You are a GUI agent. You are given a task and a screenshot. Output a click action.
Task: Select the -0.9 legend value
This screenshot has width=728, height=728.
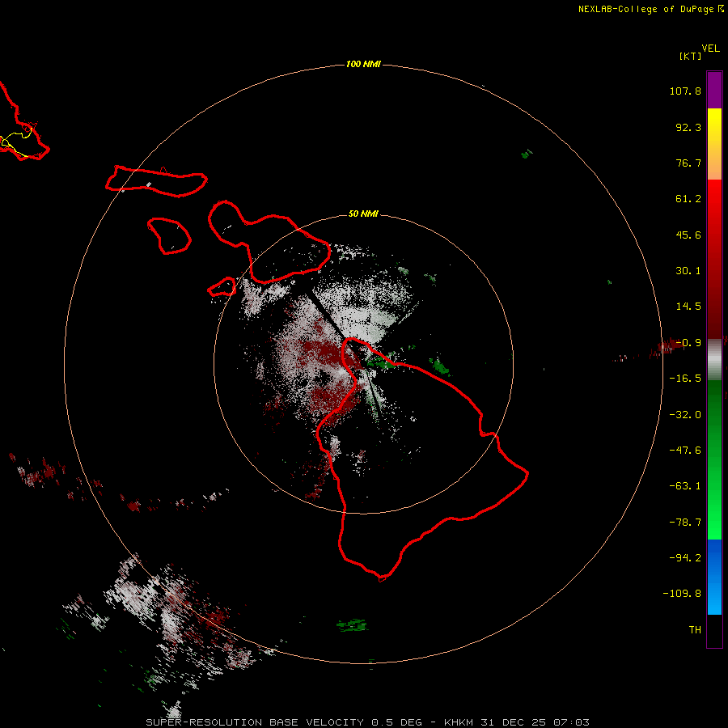coord(688,343)
